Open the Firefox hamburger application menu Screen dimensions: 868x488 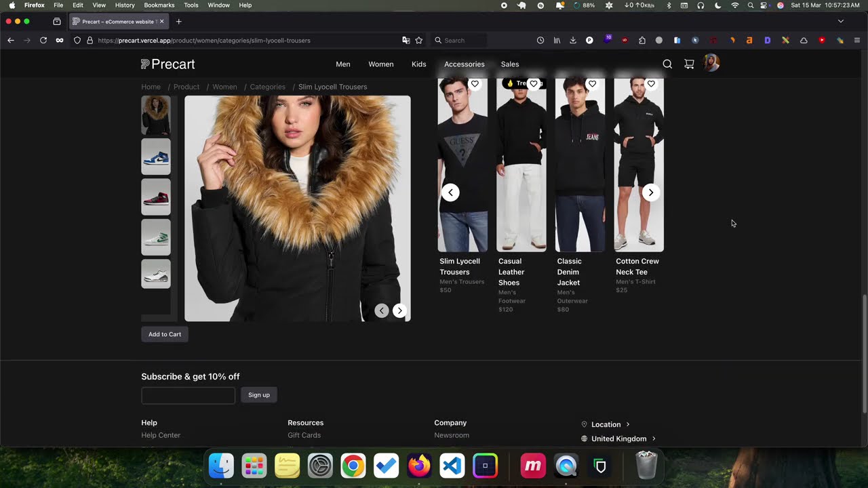[857, 41]
